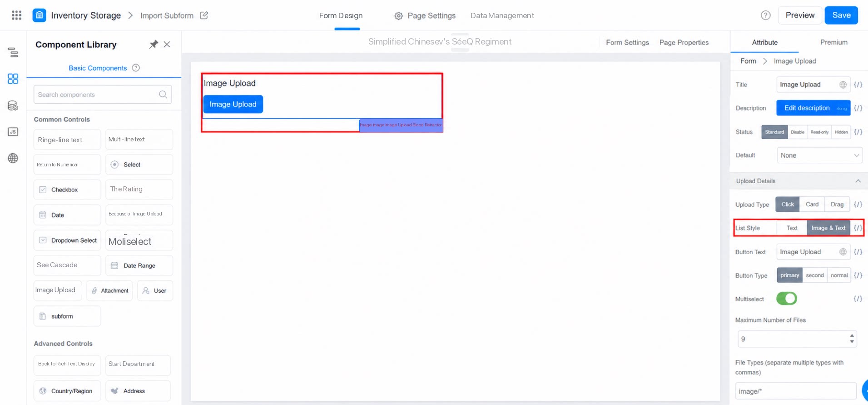Open the Default value dropdown
The image size is (868, 405).
(819, 155)
